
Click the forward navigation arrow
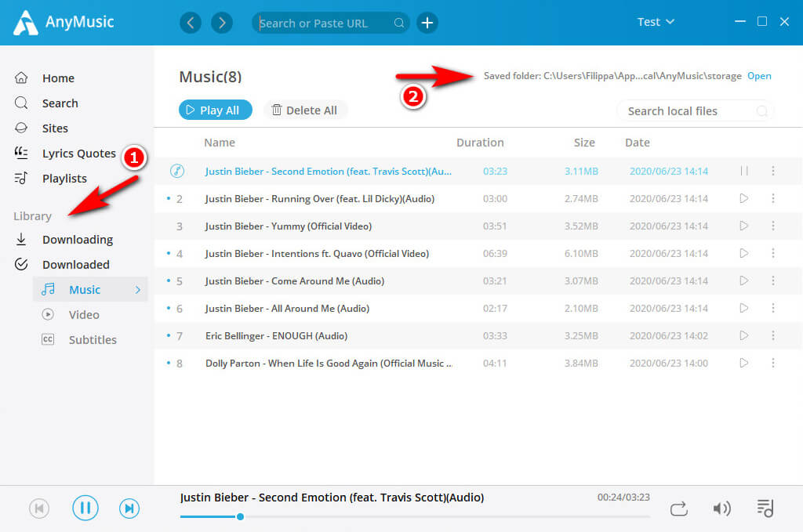point(222,23)
